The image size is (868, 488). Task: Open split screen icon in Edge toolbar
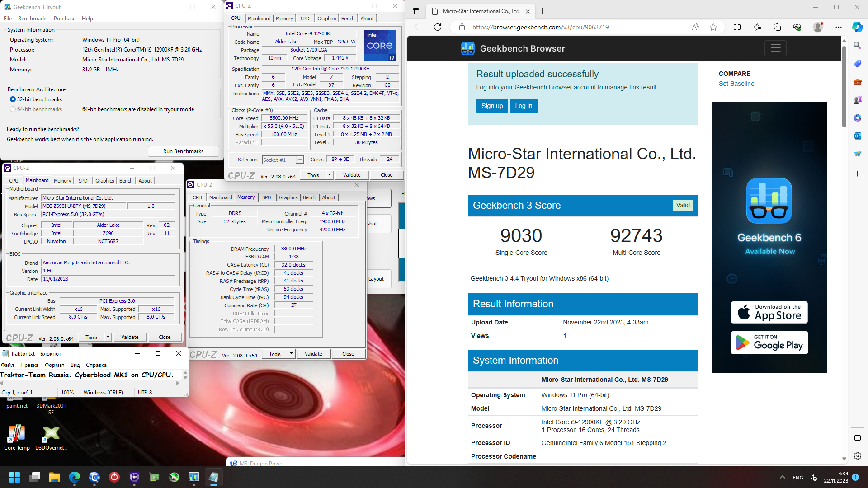pyautogui.click(x=737, y=27)
